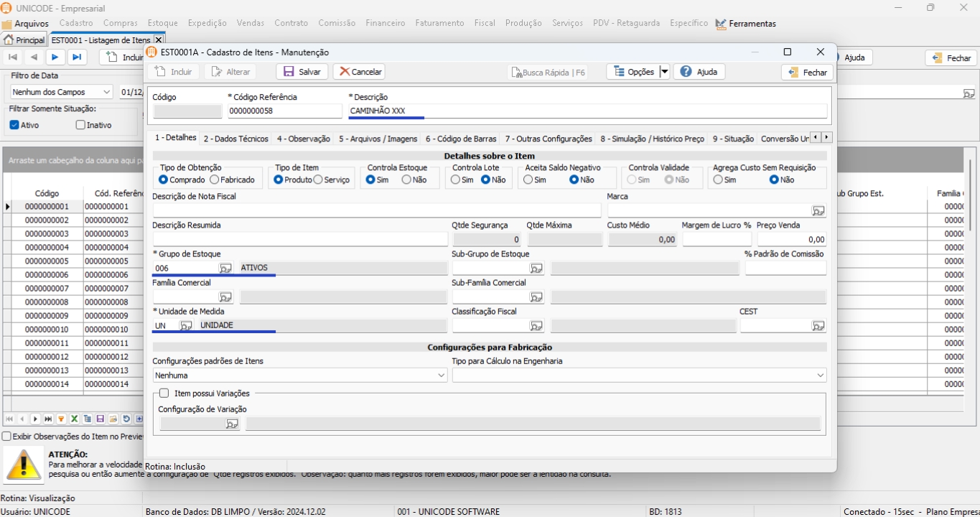Image resolution: width=980 pixels, height=517 pixels.
Task: Click the Unidade de Medida lookup icon
Action: pos(186,326)
